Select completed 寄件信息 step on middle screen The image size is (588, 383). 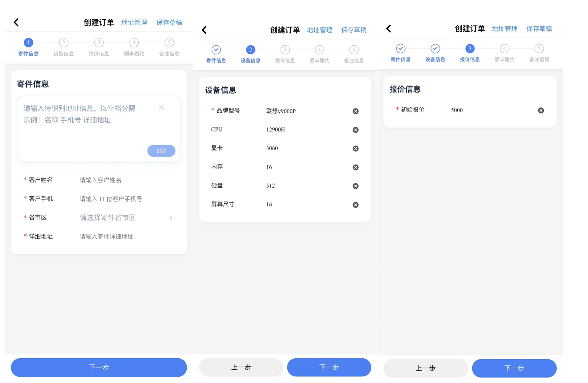click(x=216, y=54)
